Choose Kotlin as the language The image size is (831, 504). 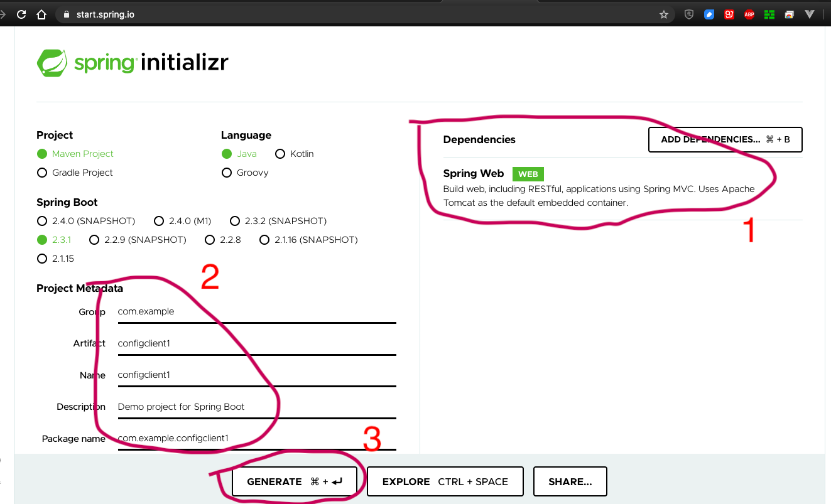(x=295, y=154)
